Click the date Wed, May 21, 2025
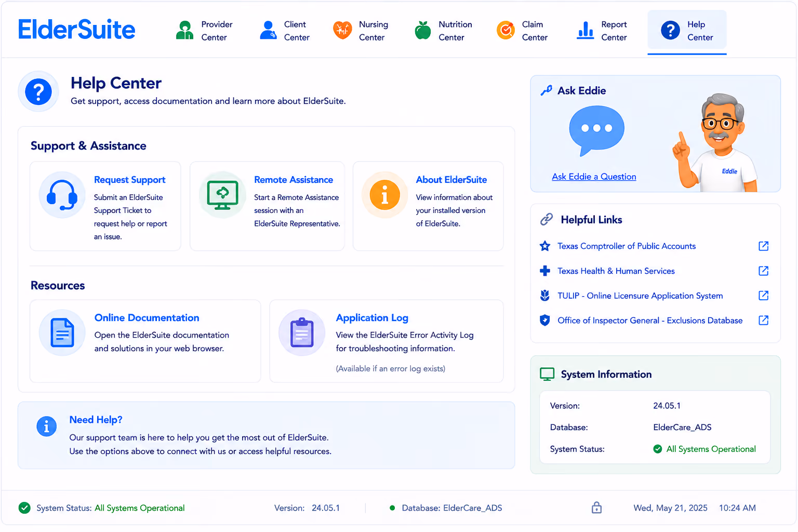Viewport: 798px width, 532px height. 670,508
